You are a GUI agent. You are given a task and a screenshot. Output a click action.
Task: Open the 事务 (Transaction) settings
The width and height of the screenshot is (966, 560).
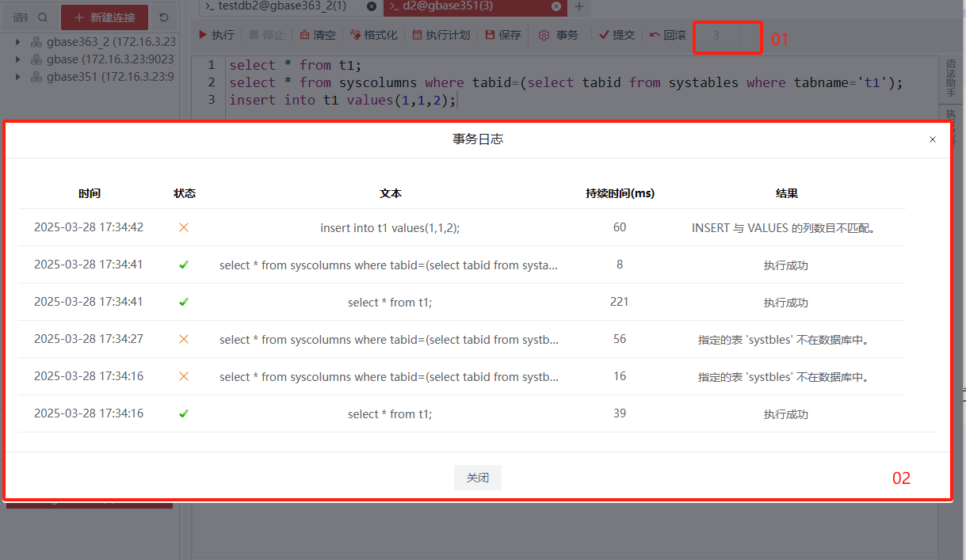coord(559,35)
